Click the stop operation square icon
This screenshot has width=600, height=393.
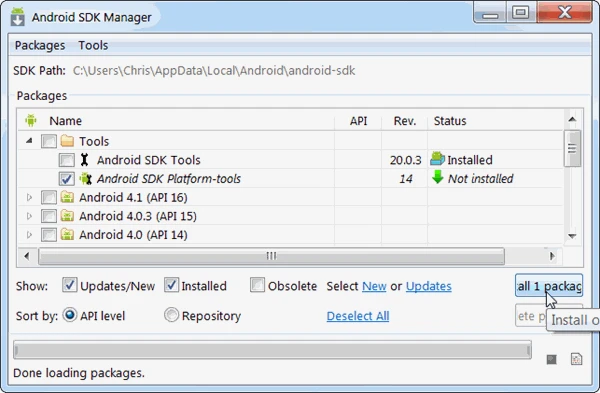click(551, 359)
